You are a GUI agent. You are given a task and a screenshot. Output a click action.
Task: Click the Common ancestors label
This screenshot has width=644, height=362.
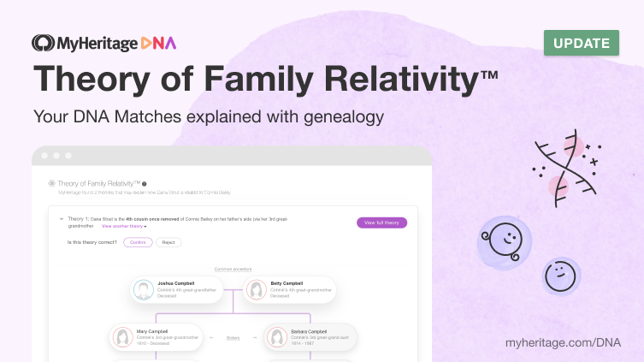(233, 269)
